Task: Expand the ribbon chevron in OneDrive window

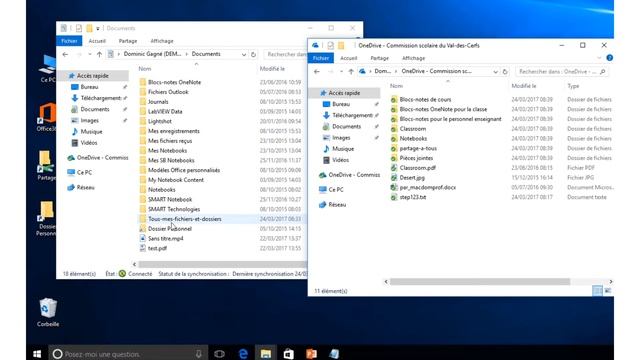Action: pos(599,58)
